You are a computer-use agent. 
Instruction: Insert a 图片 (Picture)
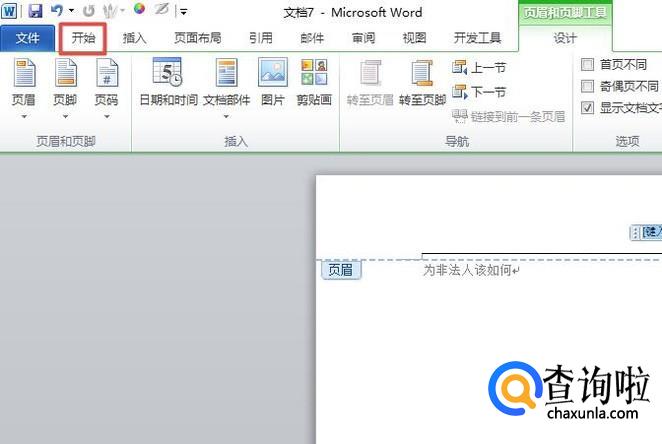coord(272,82)
